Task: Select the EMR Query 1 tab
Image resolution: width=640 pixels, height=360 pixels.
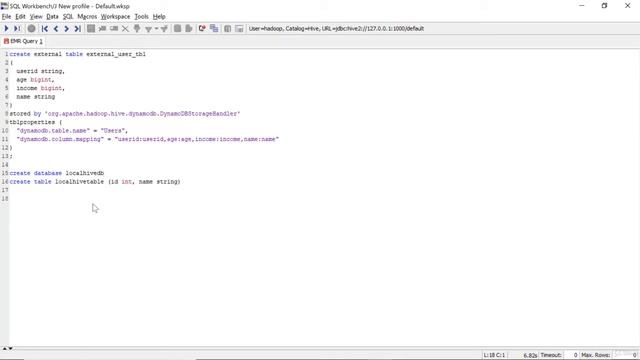Action: pyautogui.click(x=23, y=41)
